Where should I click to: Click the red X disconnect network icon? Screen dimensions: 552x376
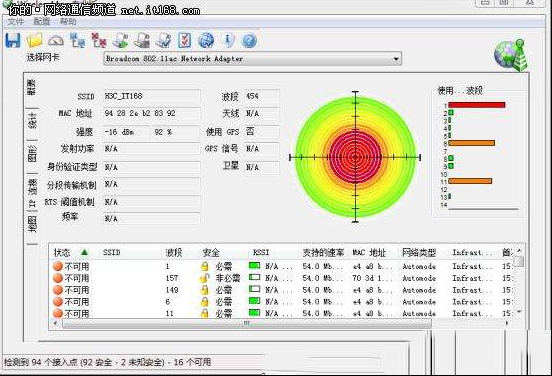(x=99, y=40)
